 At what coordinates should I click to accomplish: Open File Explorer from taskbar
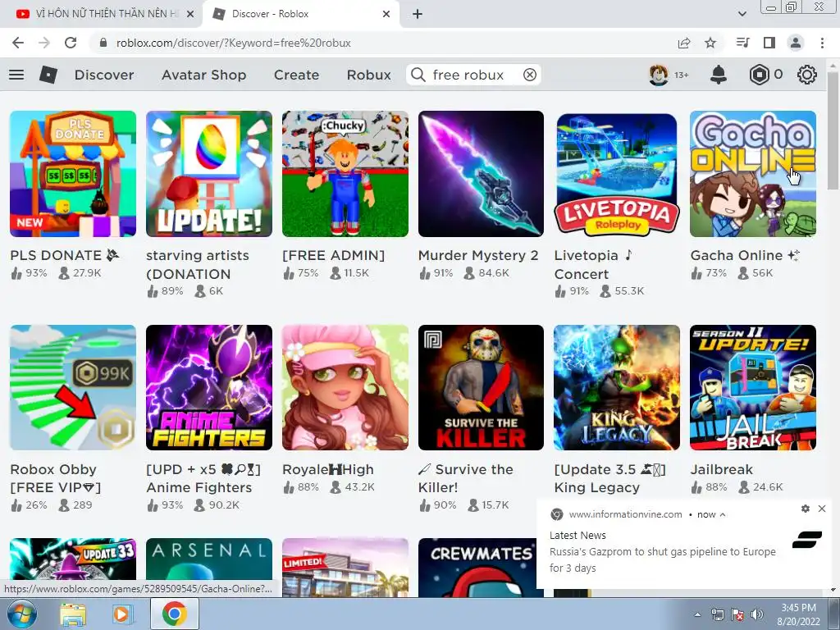(73, 614)
